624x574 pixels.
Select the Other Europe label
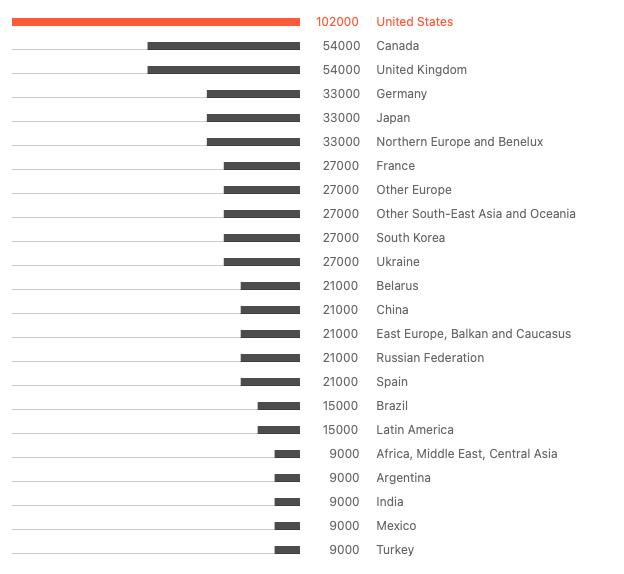click(413, 190)
